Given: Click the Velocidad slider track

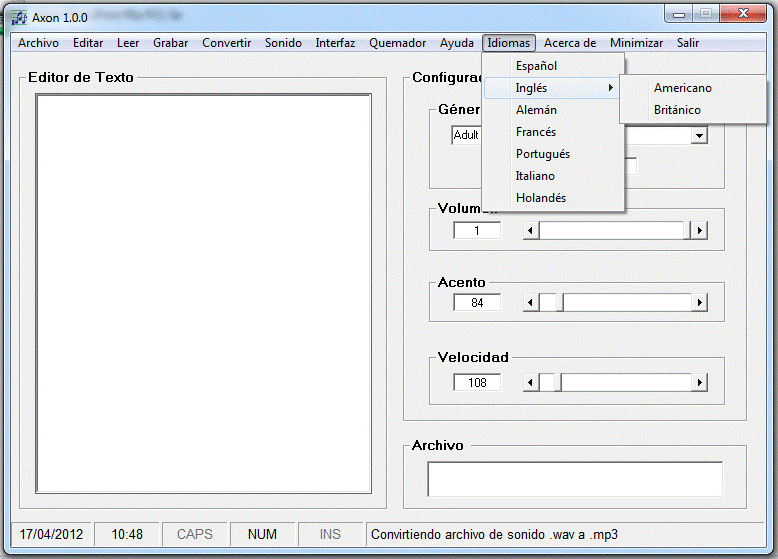Looking at the screenshot, I should 625,383.
